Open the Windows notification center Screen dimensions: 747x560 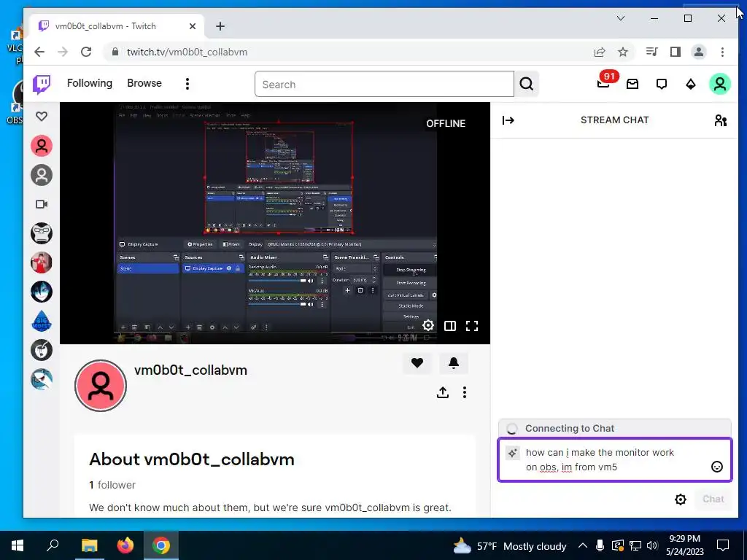coord(723,545)
